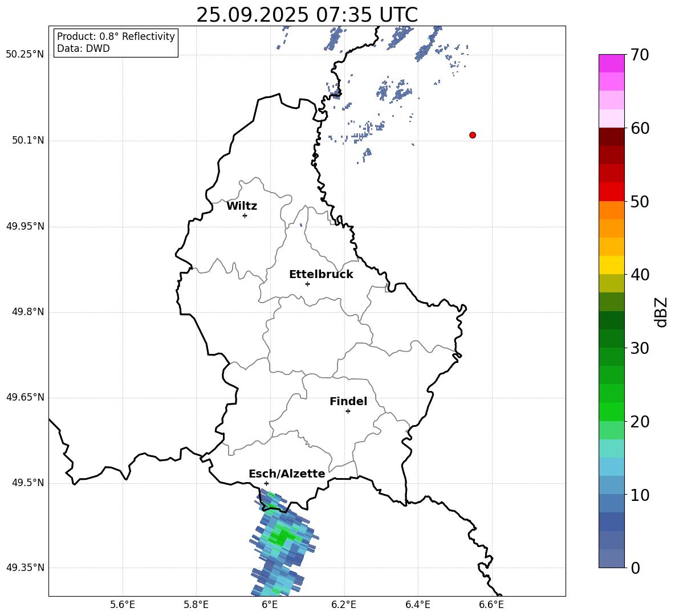Click the 40 label on the colorbar
The image size is (675, 616).
640,275
